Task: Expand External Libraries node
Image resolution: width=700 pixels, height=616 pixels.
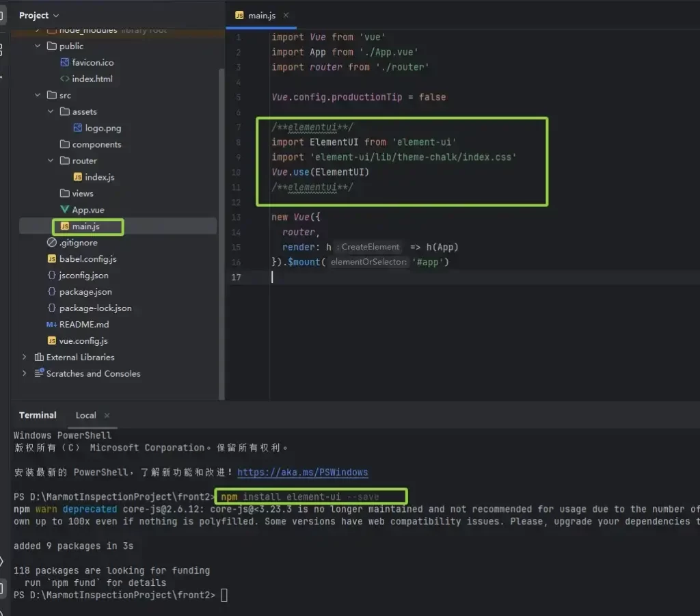Action: [x=25, y=358]
